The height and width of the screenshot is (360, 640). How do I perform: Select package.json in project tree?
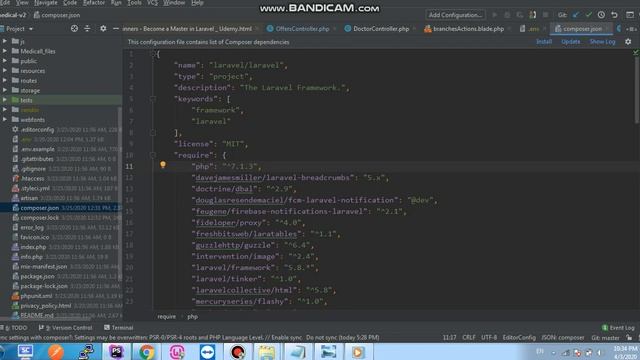tap(37, 276)
